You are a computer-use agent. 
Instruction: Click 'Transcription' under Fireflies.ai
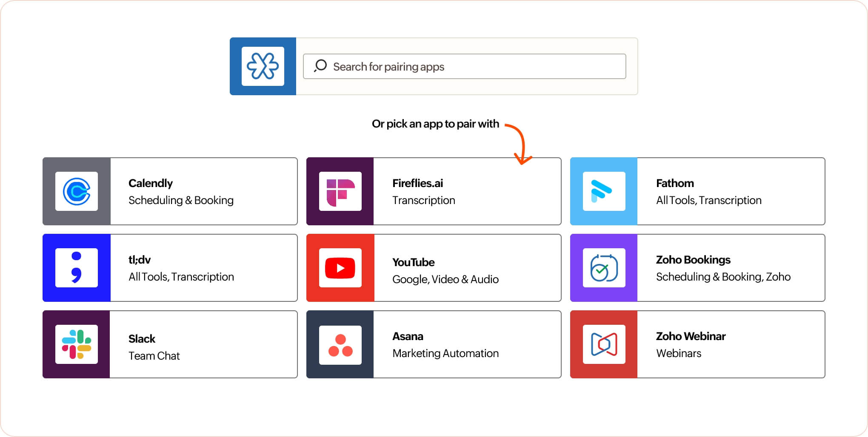(x=424, y=200)
